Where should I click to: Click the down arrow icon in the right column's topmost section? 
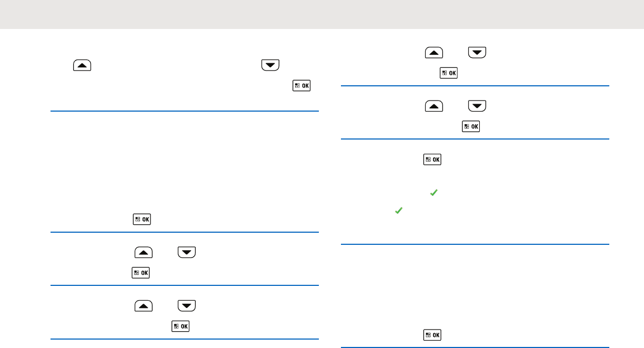(x=477, y=53)
